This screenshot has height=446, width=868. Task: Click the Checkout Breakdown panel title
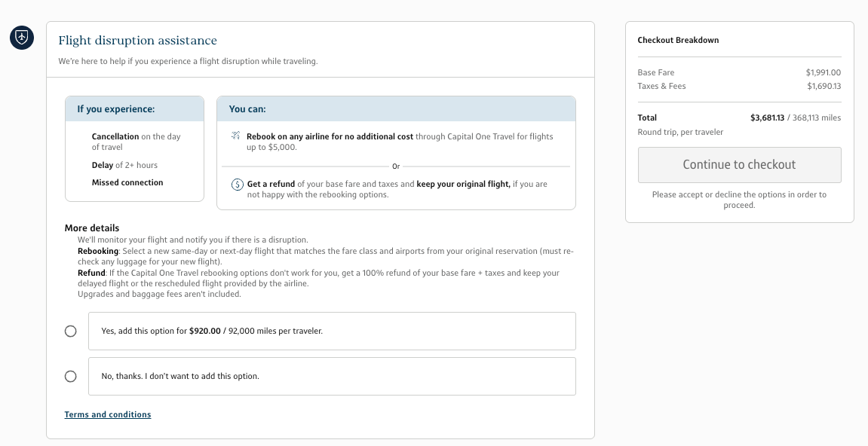(678, 40)
